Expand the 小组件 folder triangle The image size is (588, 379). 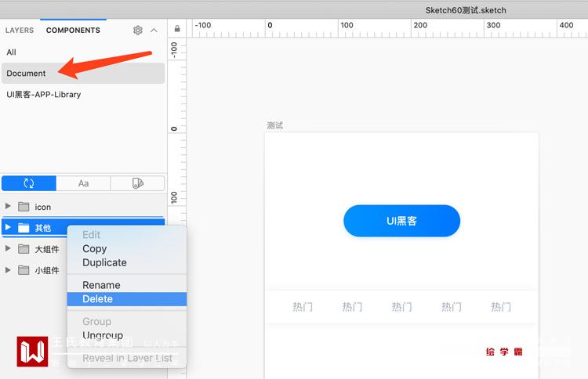8,269
